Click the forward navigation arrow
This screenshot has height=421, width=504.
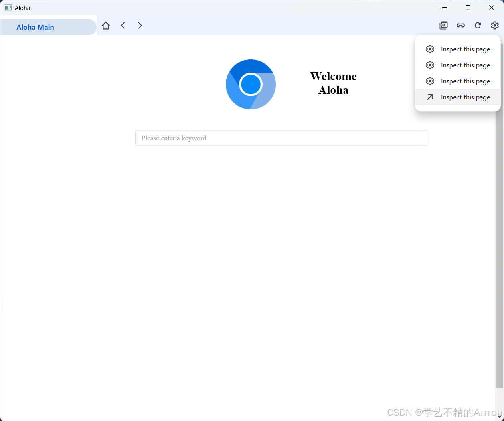click(x=140, y=25)
